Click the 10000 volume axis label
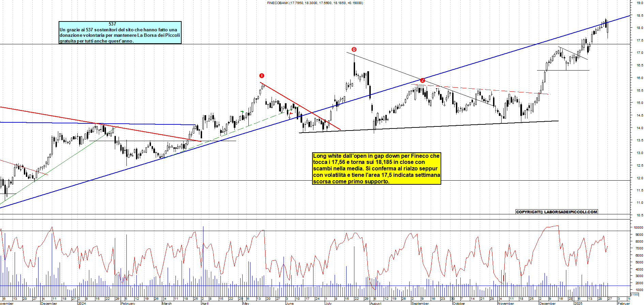This screenshot has width=644, height=305. coord(639,227)
